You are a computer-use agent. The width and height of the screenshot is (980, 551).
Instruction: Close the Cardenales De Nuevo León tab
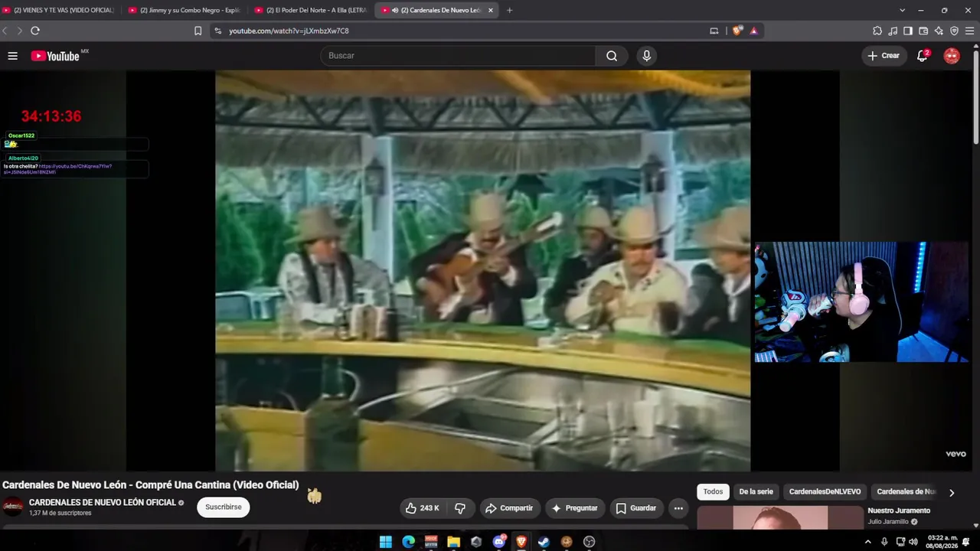tap(491, 10)
